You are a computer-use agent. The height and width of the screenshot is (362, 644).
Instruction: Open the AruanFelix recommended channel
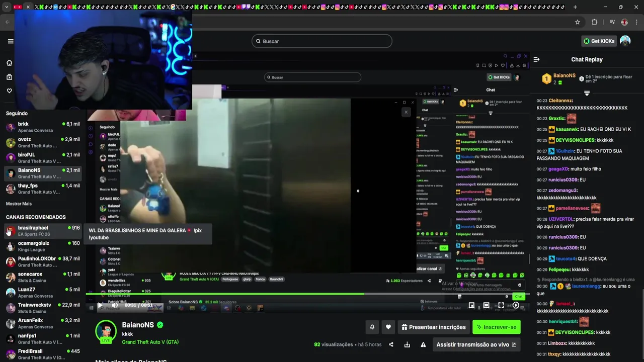(x=43, y=323)
